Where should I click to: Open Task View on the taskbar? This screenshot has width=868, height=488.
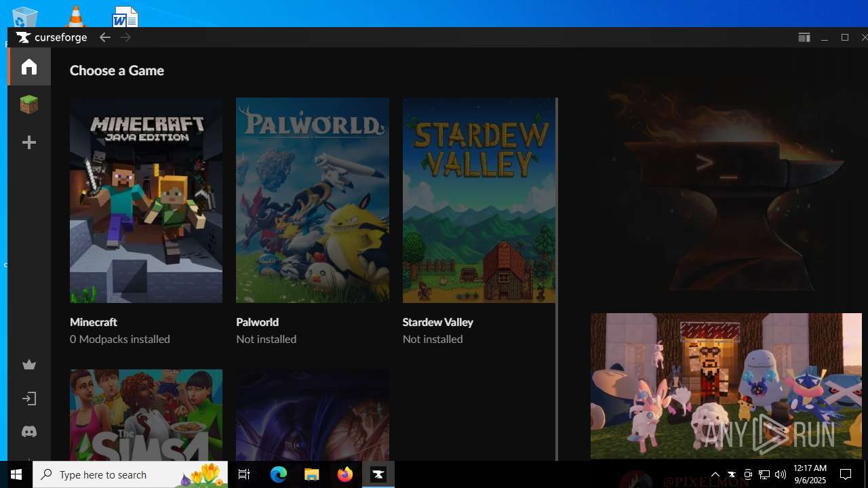244,474
